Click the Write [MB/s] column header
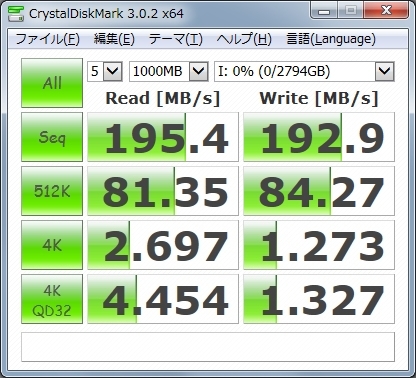The image size is (416, 378). point(319,98)
